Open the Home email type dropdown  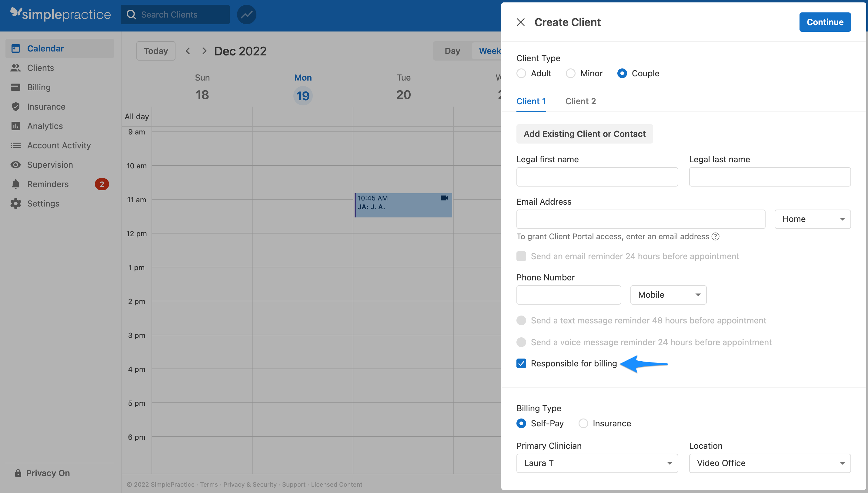813,219
